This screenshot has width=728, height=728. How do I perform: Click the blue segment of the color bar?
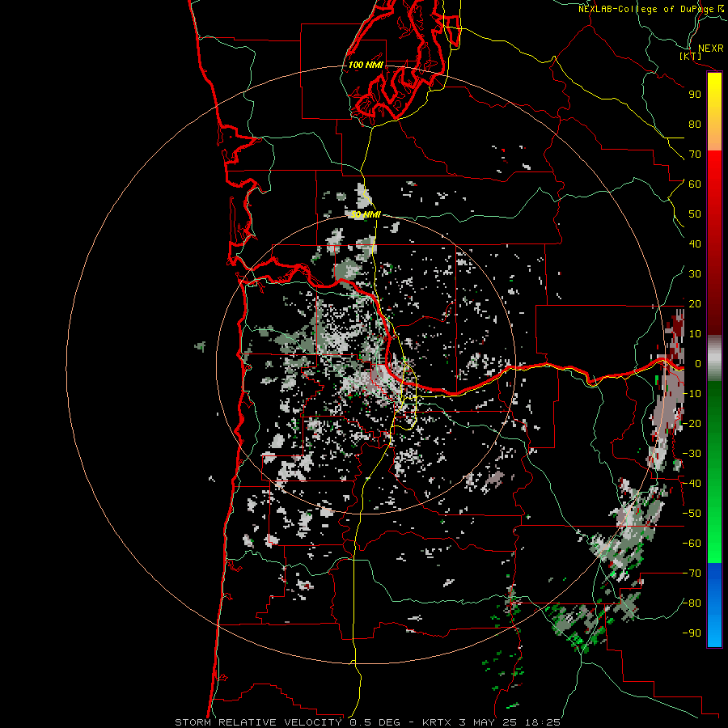pos(714,605)
